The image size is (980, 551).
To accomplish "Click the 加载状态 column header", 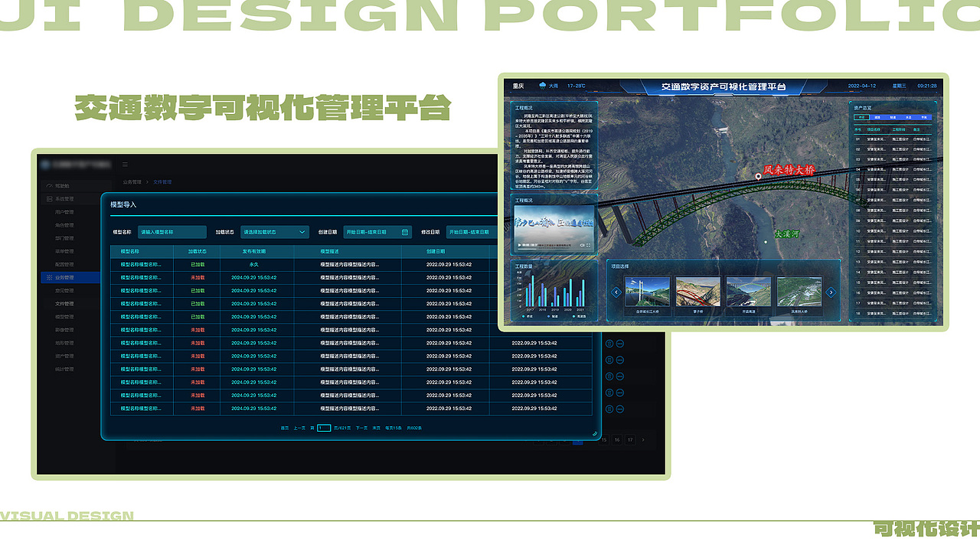I will [198, 251].
